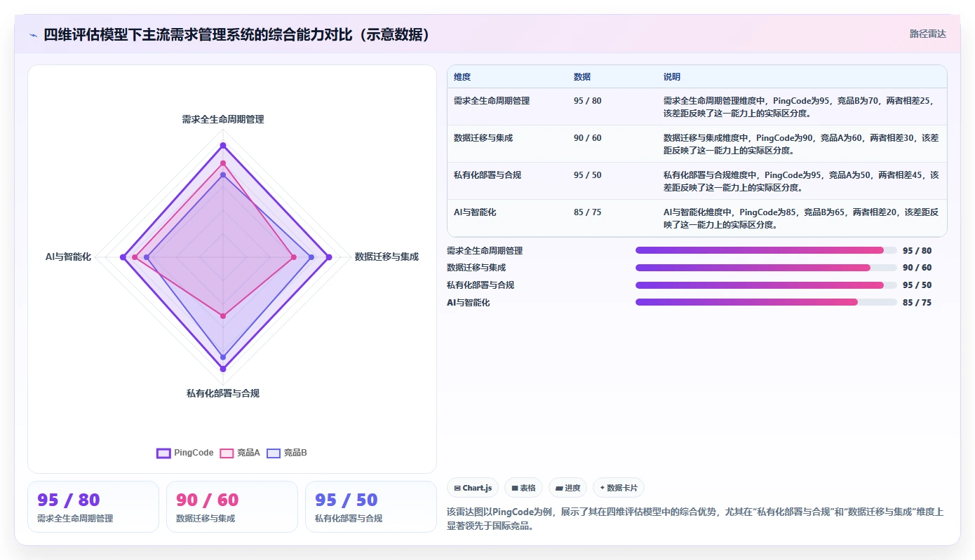The height and width of the screenshot is (560, 975).
Task: Click PingCode bottom data point on radar
Action: pyautogui.click(x=223, y=369)
